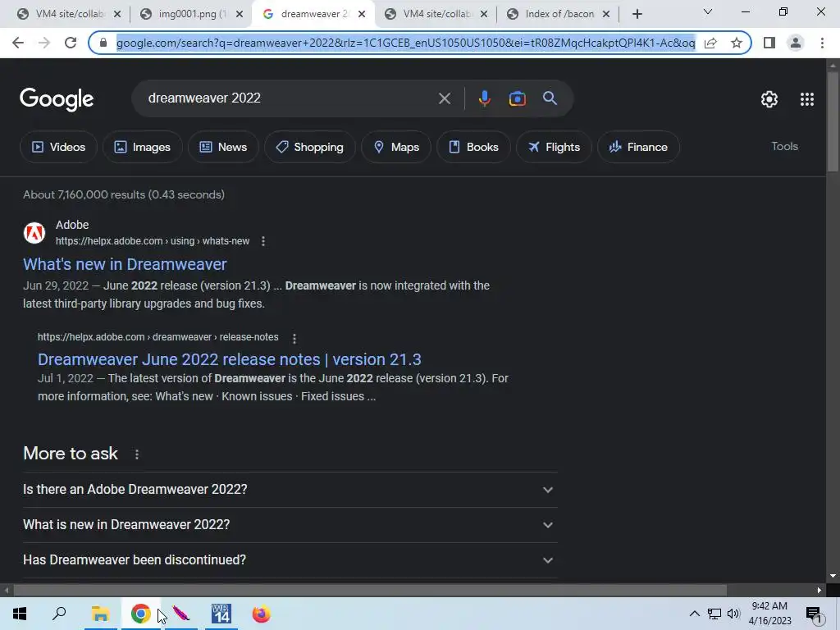
Task: Open network icon in system tray
Action: click(x=714, y=614)
